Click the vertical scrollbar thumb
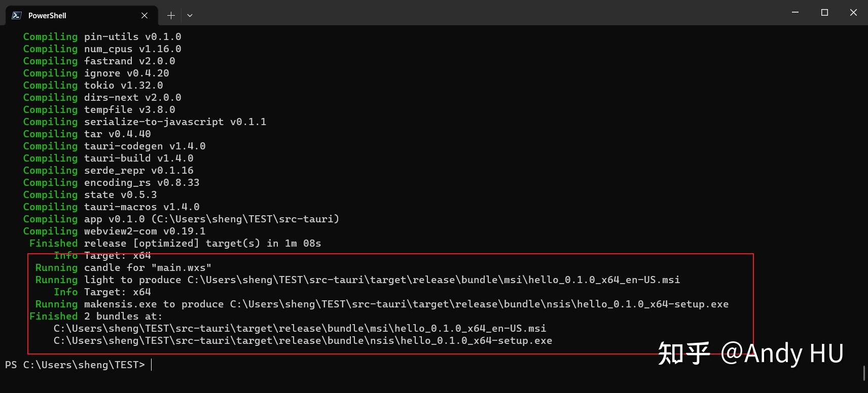868x393 pixels. click(x=864, y=373)
